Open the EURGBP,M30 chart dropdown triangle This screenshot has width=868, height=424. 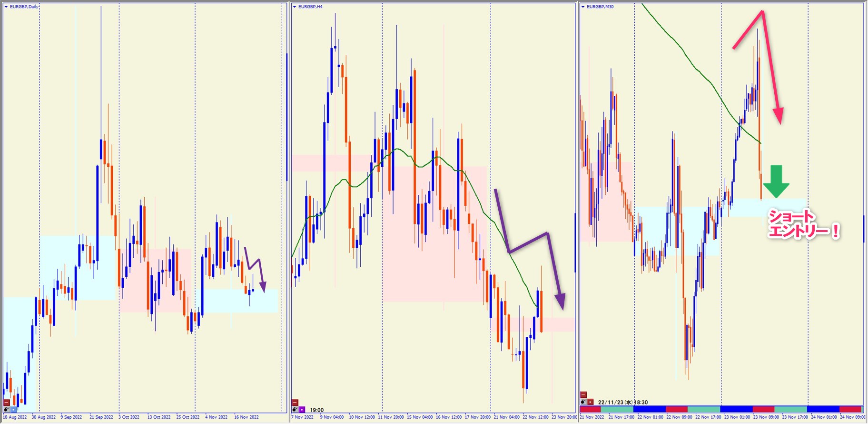pos(583,7)
